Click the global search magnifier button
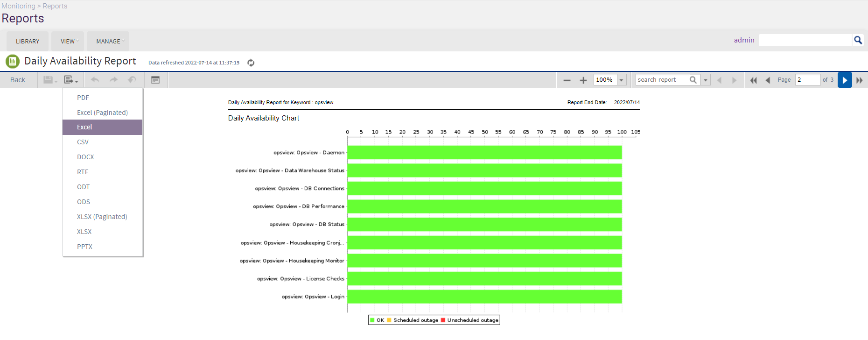 [x=858, y=40]
